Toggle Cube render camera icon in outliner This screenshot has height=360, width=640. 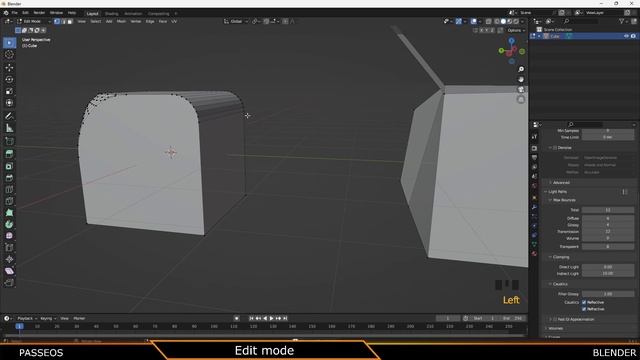(x=633, y=36)
